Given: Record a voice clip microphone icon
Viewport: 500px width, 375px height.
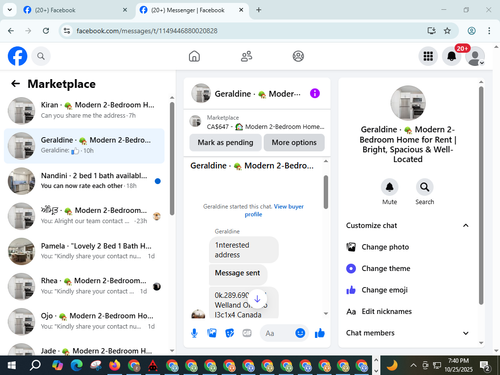Looking at the screenshot, I should 194,333.
